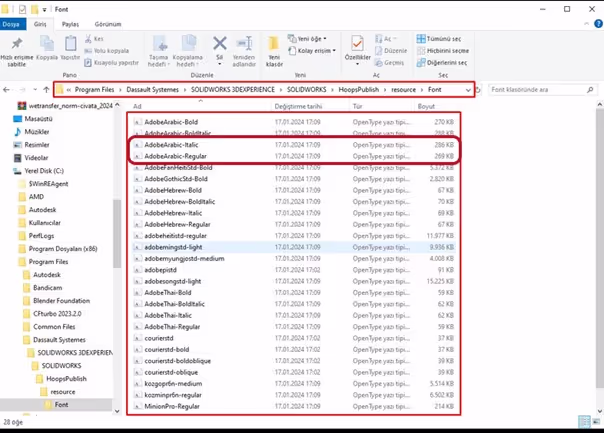Click the Yeniden adlandır icon
Image resolution: width=604 pixels, height=433 pixels.
coord(244,44)
